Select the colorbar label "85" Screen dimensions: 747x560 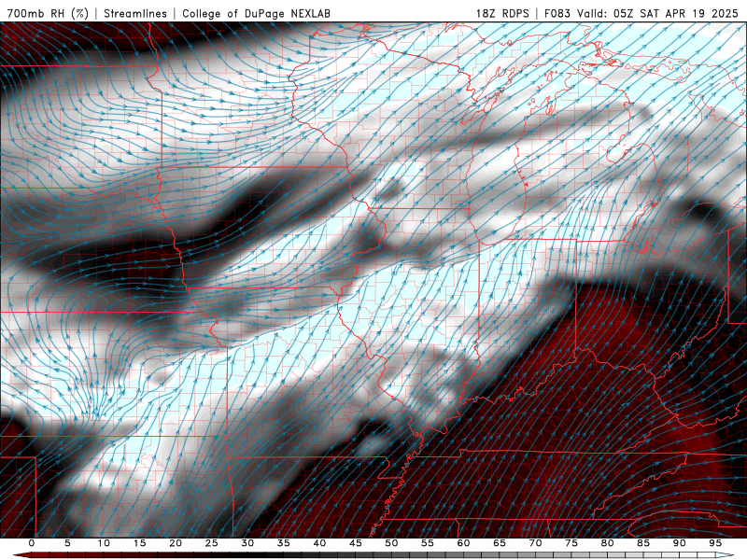tap(643, 543)
